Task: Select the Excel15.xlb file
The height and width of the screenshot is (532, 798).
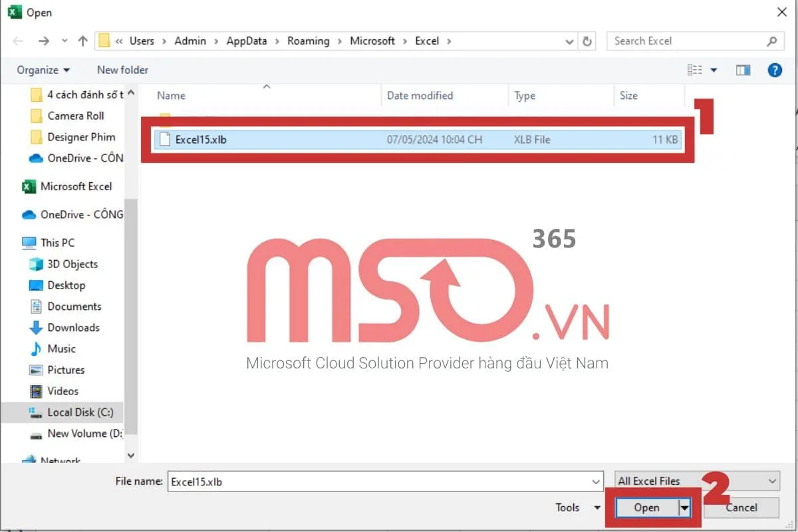Action: tap(201, 140)
